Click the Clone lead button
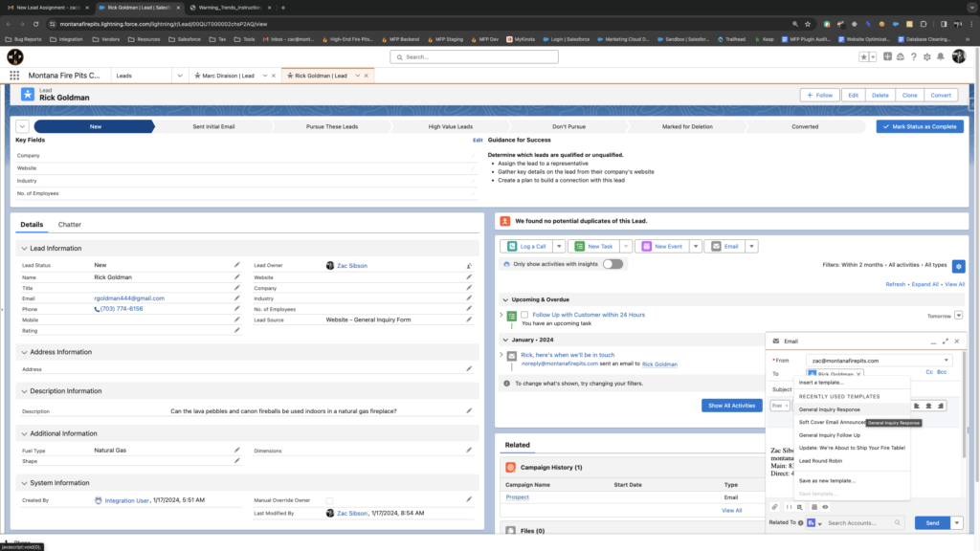The width and height of the screenshot is (980, 551). 909,96
